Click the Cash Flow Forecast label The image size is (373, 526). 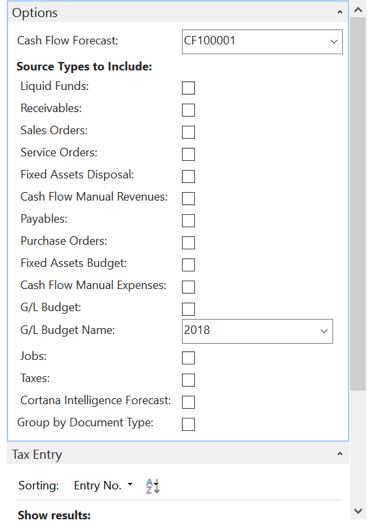[67, 41]
